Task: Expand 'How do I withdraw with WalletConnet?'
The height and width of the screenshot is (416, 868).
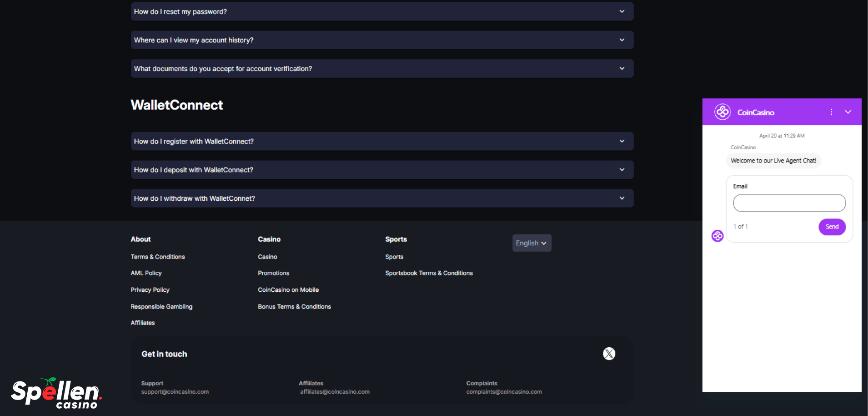Action: pos(382,198)
